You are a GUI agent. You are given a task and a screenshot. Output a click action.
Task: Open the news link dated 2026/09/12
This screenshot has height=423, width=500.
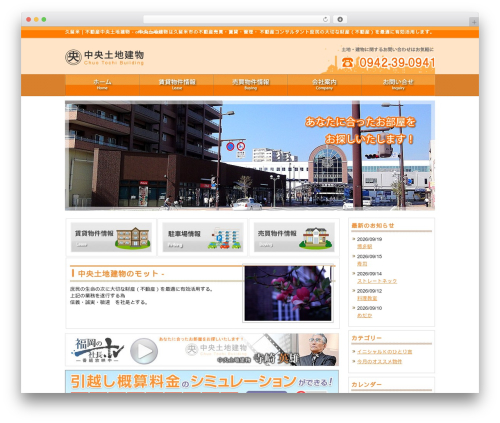pos(367,298)
